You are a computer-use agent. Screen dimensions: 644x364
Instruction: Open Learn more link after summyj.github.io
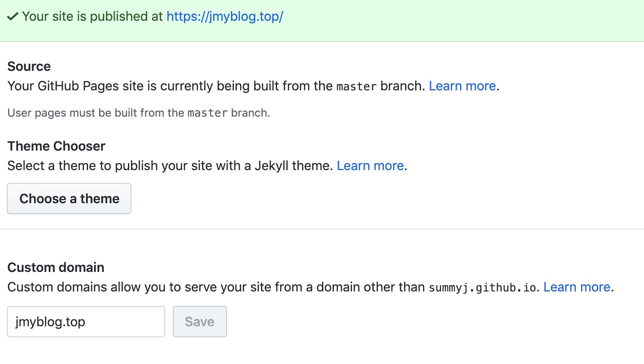tap(577, 287)
